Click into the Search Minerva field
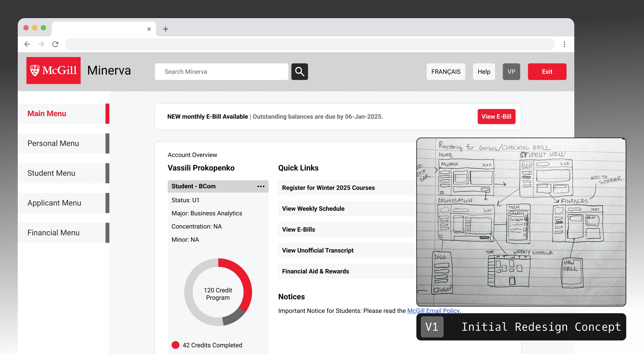 coord(221,72)
